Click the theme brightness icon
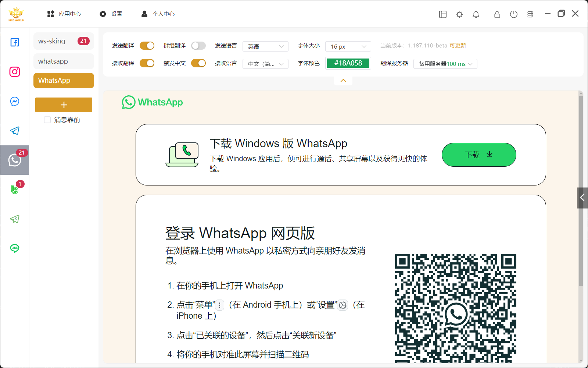588x368 pixels. [x=459, y=14]
